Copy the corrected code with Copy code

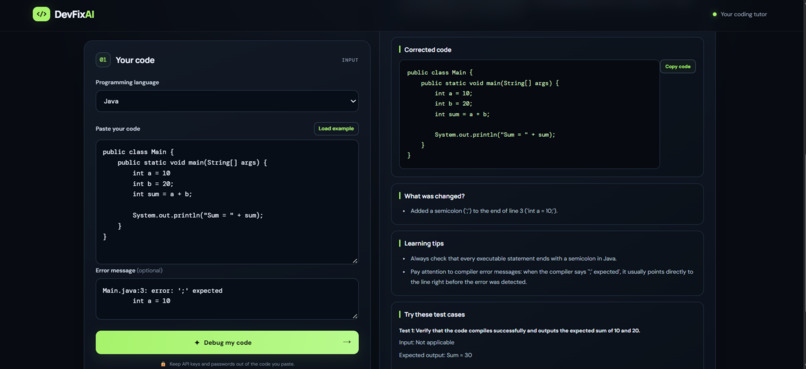point(677,66)
